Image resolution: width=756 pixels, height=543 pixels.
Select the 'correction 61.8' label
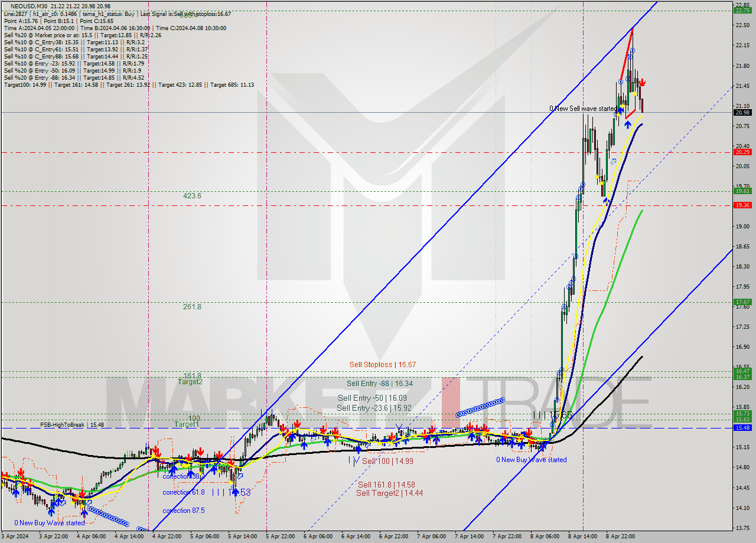point(184,492)
